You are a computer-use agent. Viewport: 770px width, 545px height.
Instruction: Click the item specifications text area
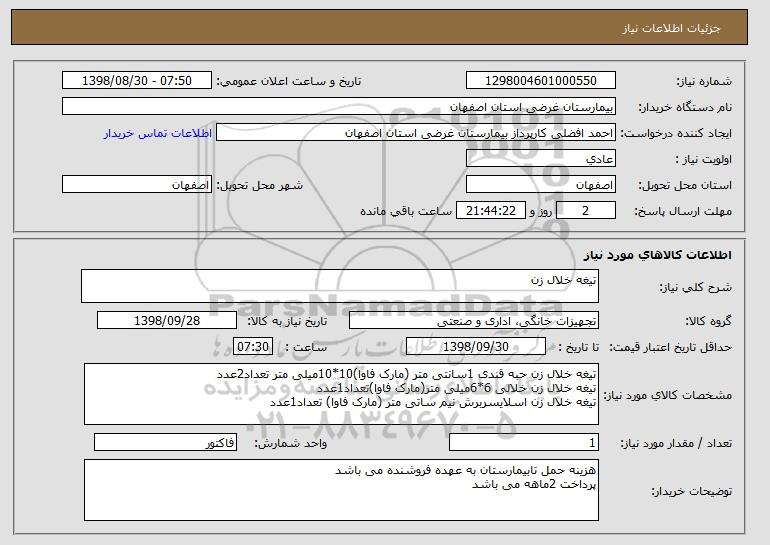[x=341, y=394]
